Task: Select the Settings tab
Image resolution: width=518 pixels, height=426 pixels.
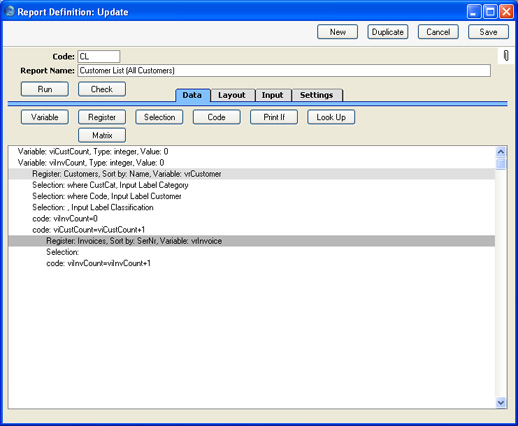Action: (x=317, y=95)
